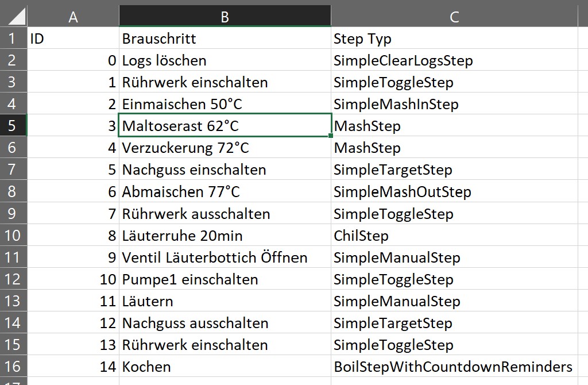Select the Kochen cell
The height and width of the screenshot is (385, 588).
(x=225, y=367)
